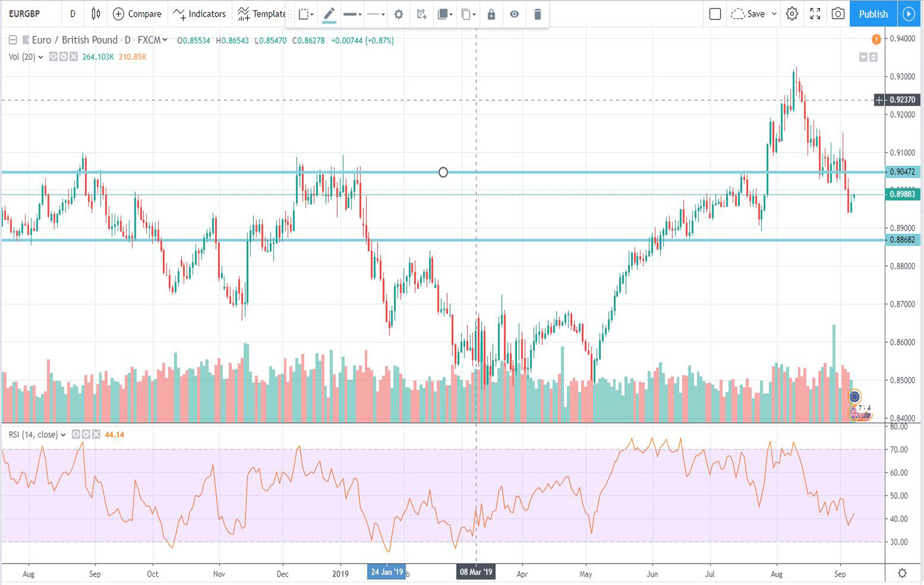Collapse the chart legend with the minus square
The width and height of the screenshot is (924, 585).
[x=12, y=40]
